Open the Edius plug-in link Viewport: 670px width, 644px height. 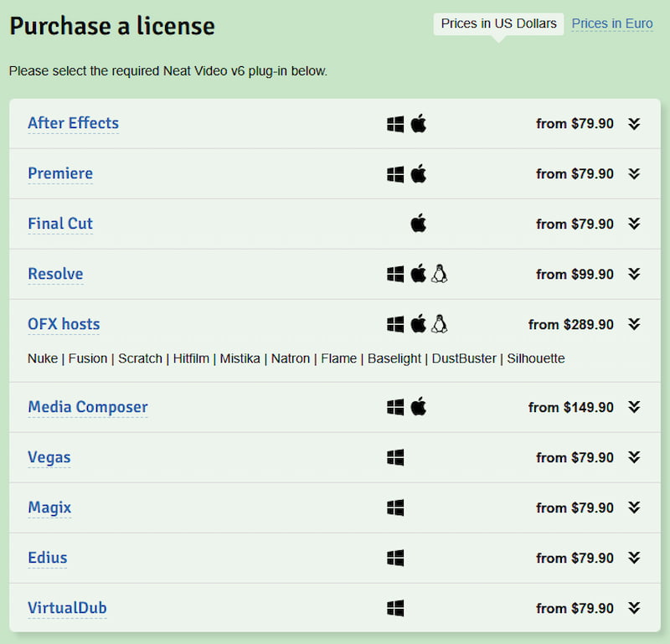[48, 558]
